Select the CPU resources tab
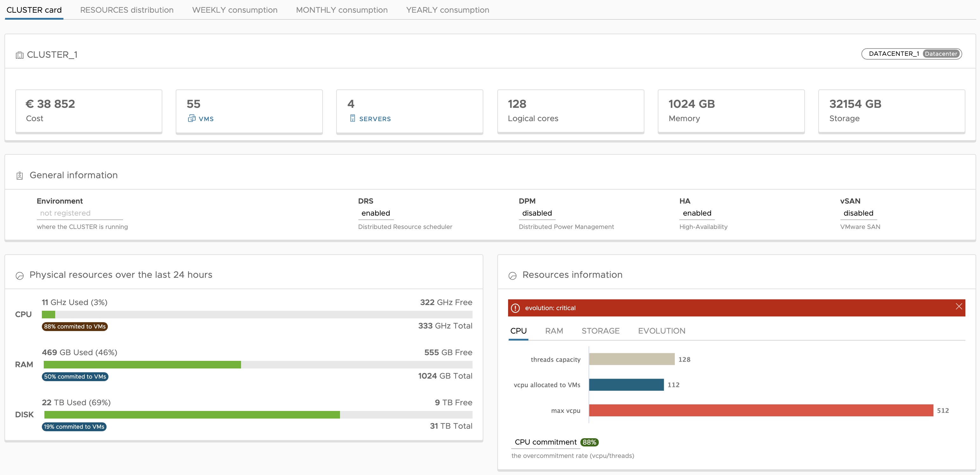This screenshot has height=475, width=980. coord(518,331)
